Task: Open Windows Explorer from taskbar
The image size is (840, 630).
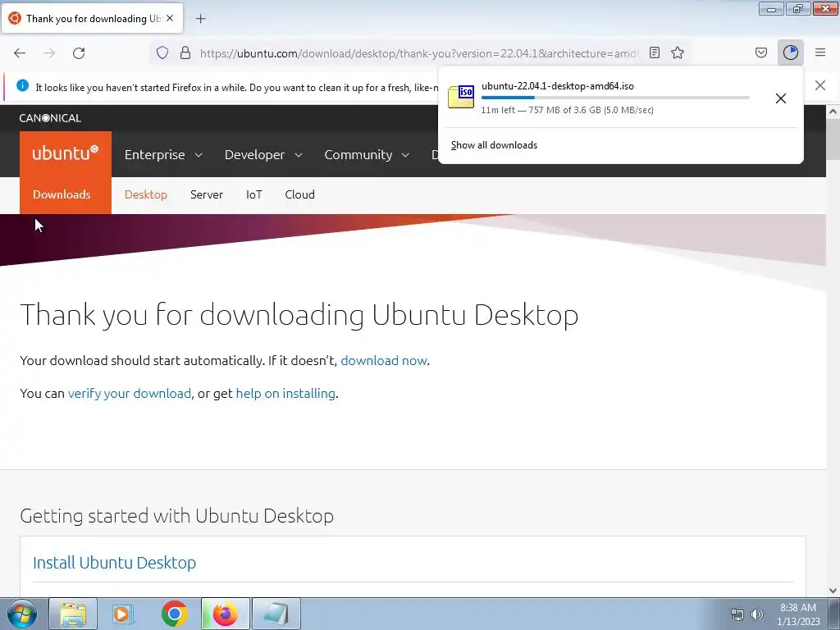Action: point(73,614)
